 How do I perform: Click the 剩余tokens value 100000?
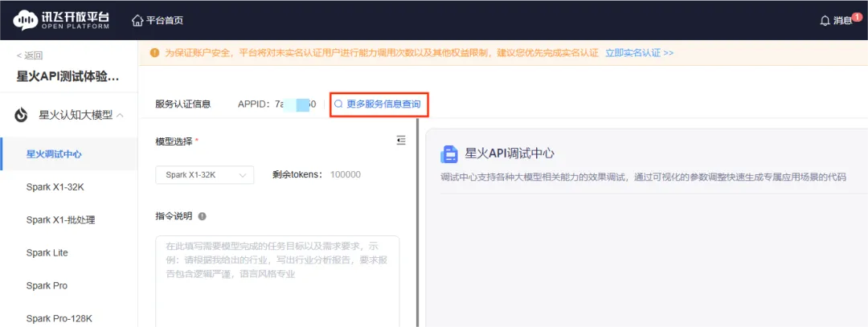pos(346,175)
